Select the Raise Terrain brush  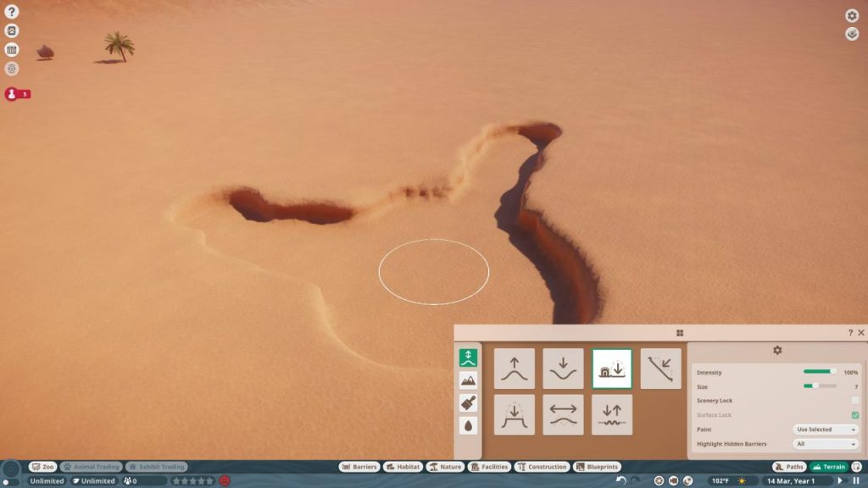(x=513, y=369)
